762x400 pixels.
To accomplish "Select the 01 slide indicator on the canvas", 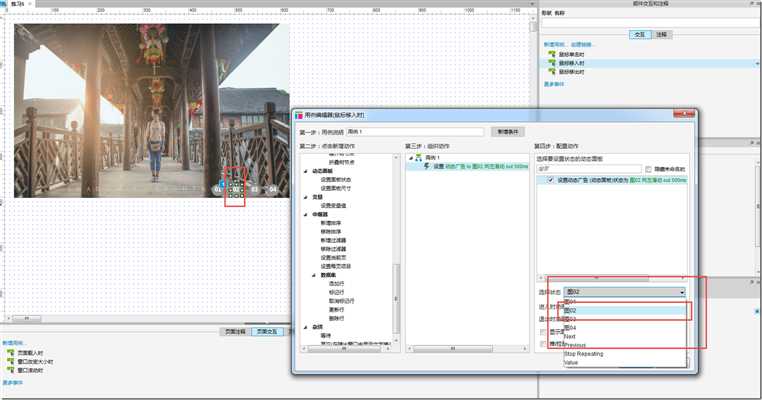I will 217,189.
